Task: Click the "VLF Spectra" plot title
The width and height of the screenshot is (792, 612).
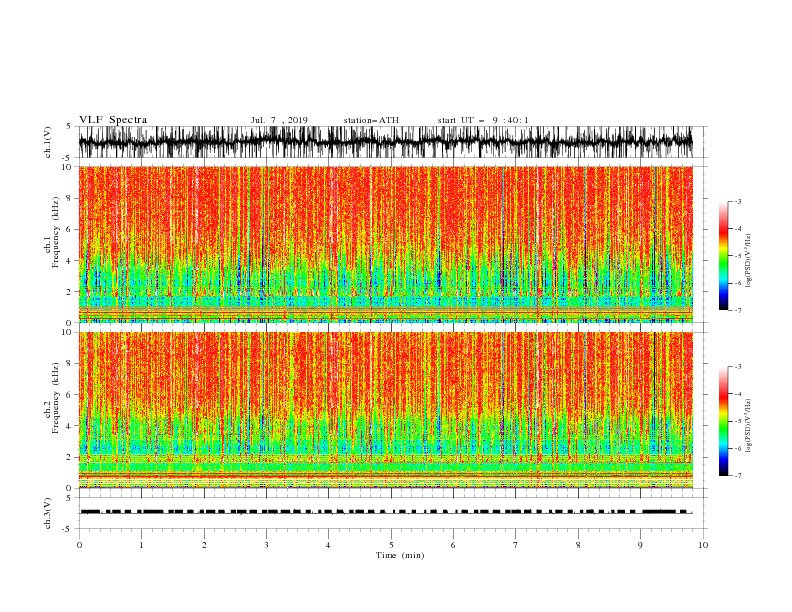Action: [x=113, y=120]
